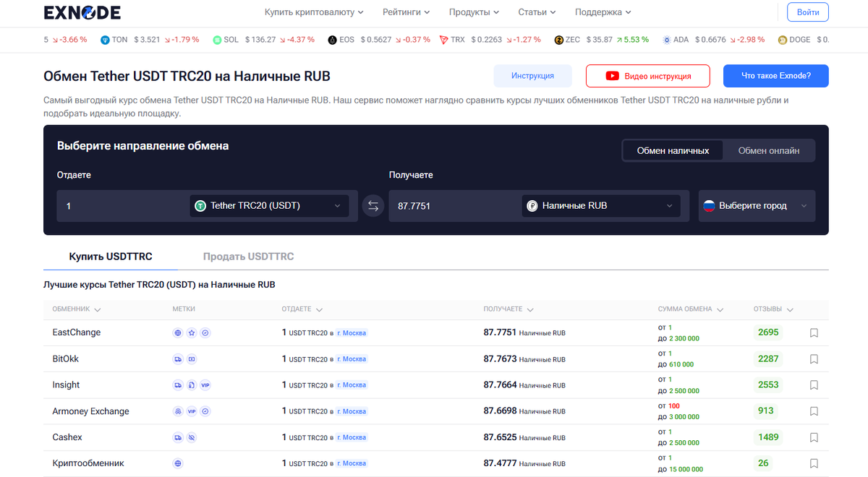The height and width of the screenshot is (477, 868).
Task: Click the award badge tag for Armoney Exchange
Action: coord(178,411)
